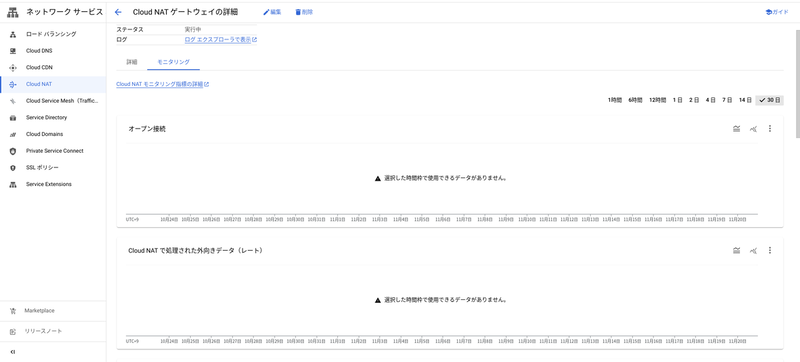This screenshot has width=800, height=362.
Task: Click the Marketplace cart icon
Action: point(13,311)
